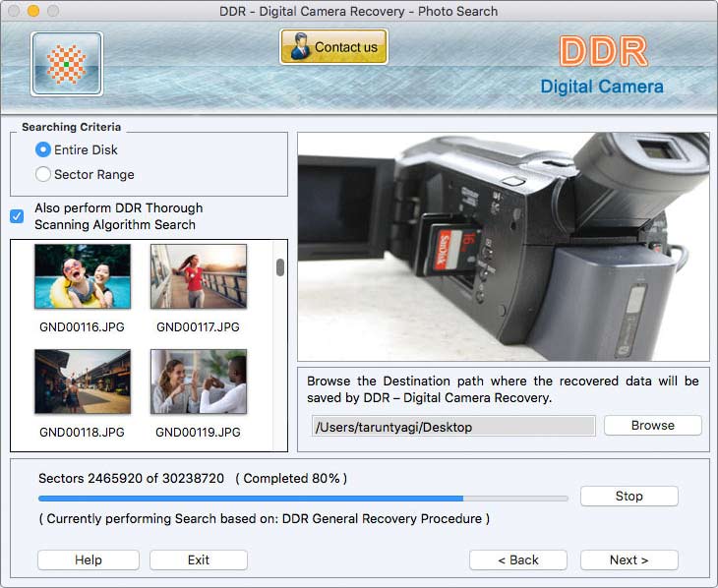Click the GND00116.JPG file name

click(x=82, y=327)
